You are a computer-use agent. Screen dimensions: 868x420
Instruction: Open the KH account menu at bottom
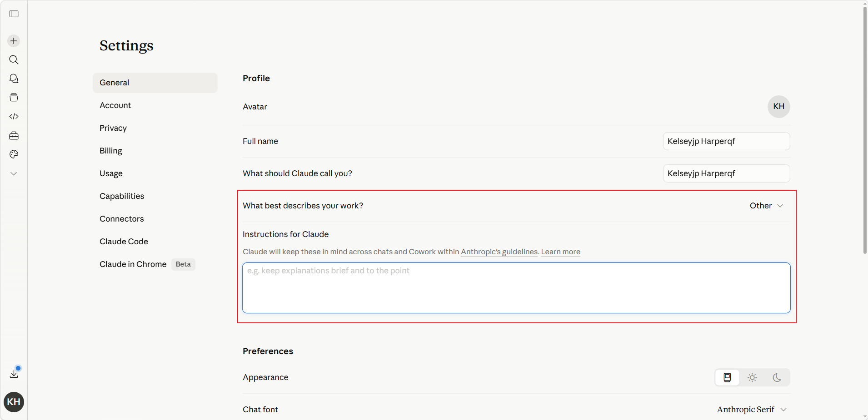pyautogui.click(x=14, y=402)
